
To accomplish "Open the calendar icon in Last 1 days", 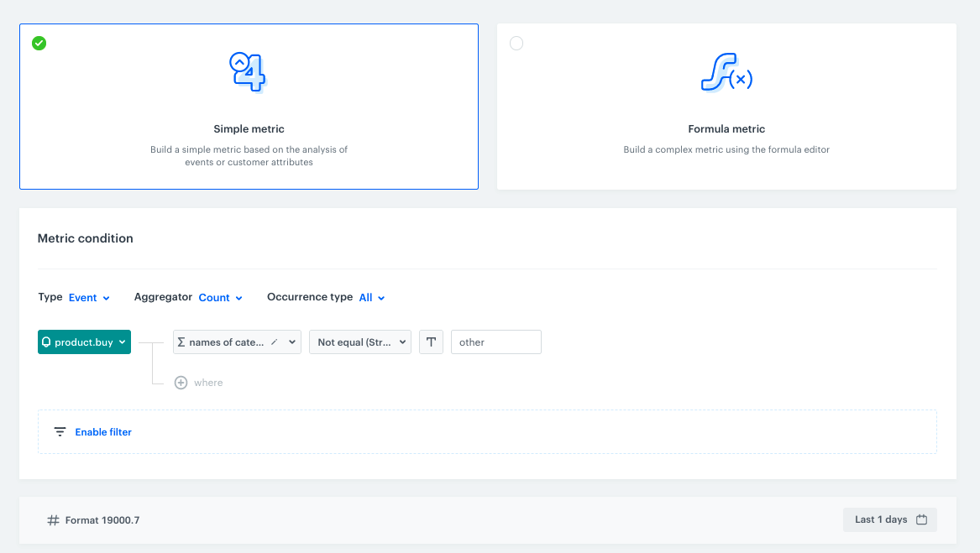I will (921, 519).
